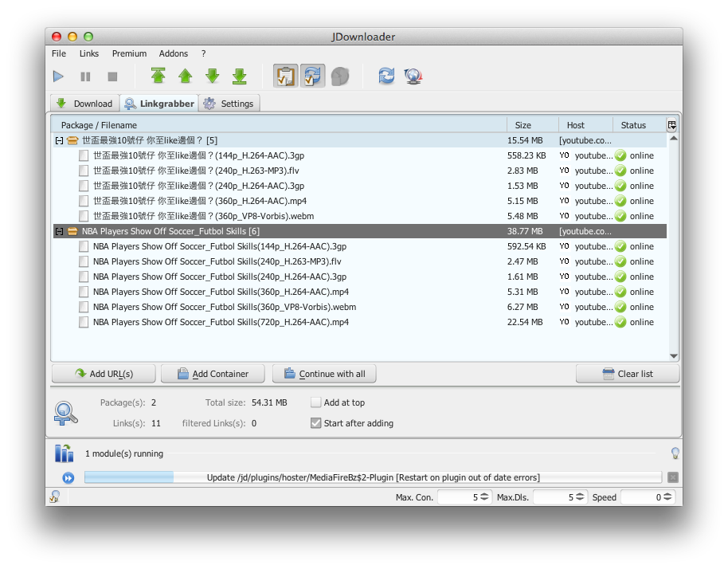The width and height of the screenshot is (728, 569).
Task: Click YouTube host icon in 720p mp4 row
Action: pyautogui.click(x=564, y=322)
